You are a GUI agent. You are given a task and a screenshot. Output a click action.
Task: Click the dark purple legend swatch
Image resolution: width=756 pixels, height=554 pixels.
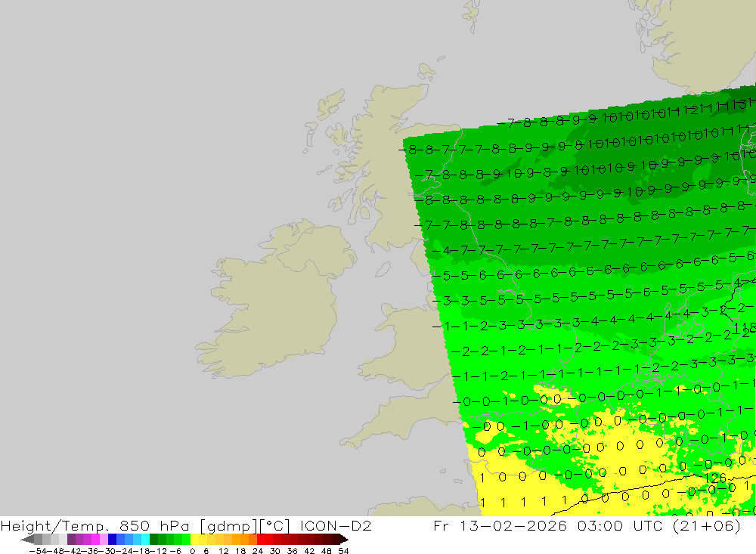pos(71,539)
